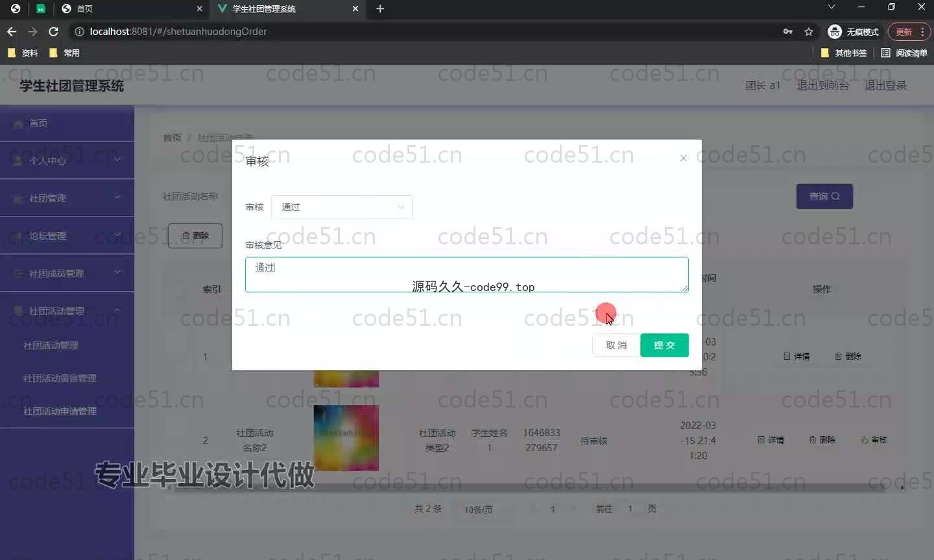
Task: Click the 退出登录 link in header
Action: [885, 86]
